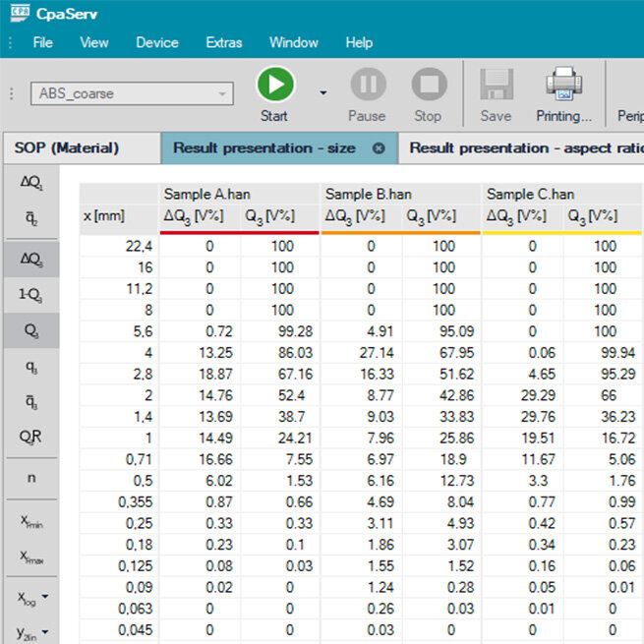Open the View menu
The image size is (644, 644).
[x=94, y=42]
